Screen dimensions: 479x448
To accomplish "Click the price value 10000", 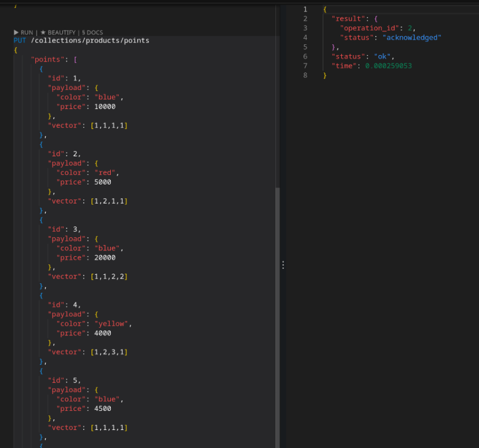I will click(105, 107).
